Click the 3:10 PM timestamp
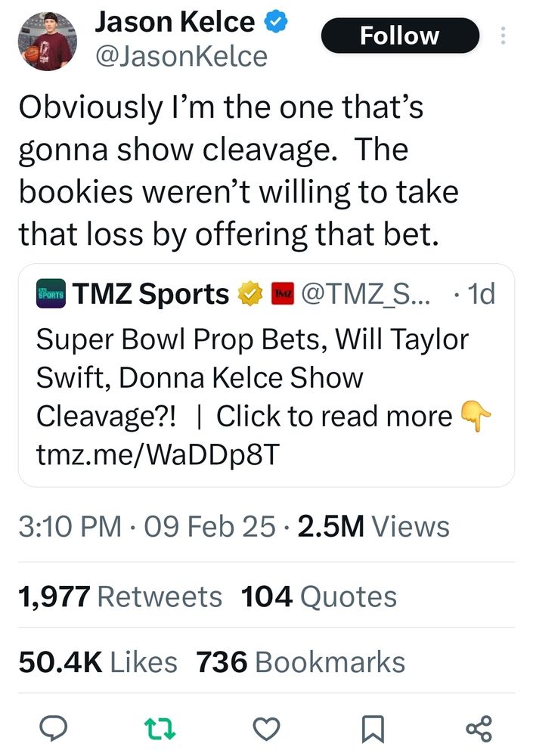The width and height of the screenshot is (533, 756). pyautogui.click(x=68, y=527)
